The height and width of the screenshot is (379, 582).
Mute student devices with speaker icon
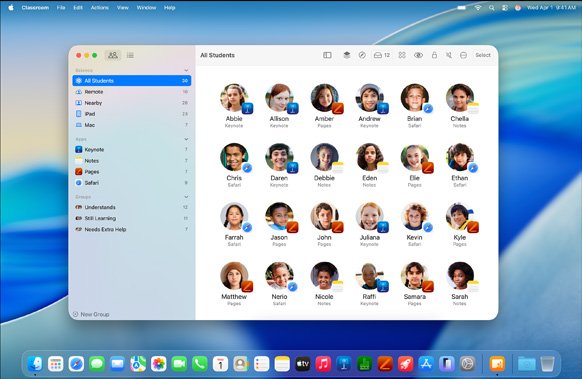(449, 55)
